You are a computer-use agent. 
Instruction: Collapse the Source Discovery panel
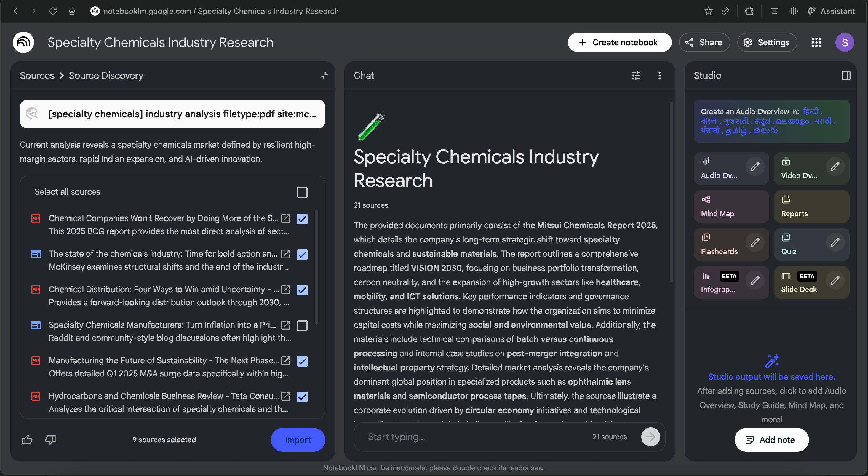324,76
